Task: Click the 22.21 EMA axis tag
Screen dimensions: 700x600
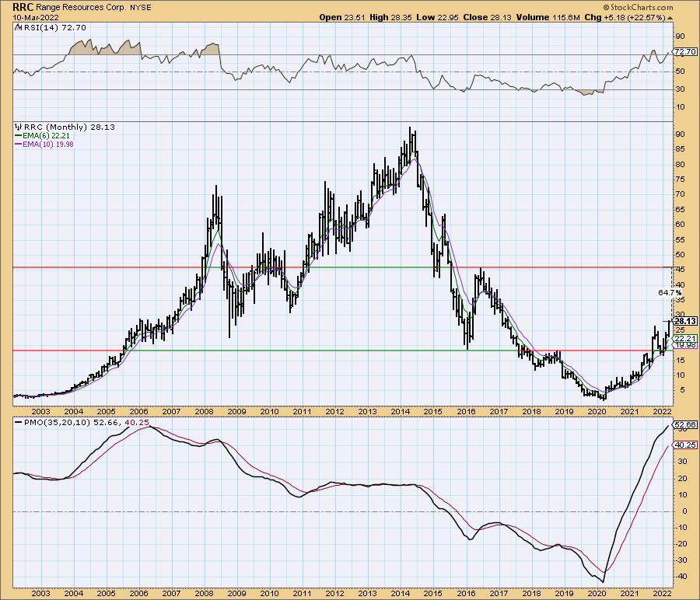Action: click(x=684, y=339)
